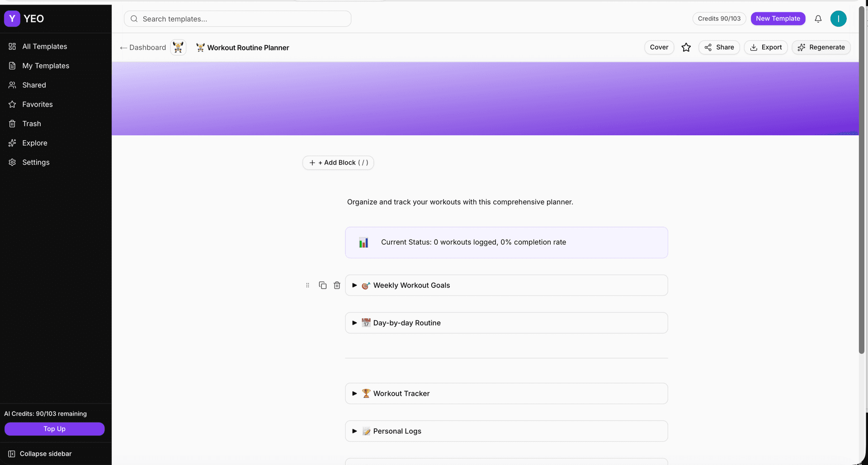Click the Top Up button

click(x=55, y=429)
